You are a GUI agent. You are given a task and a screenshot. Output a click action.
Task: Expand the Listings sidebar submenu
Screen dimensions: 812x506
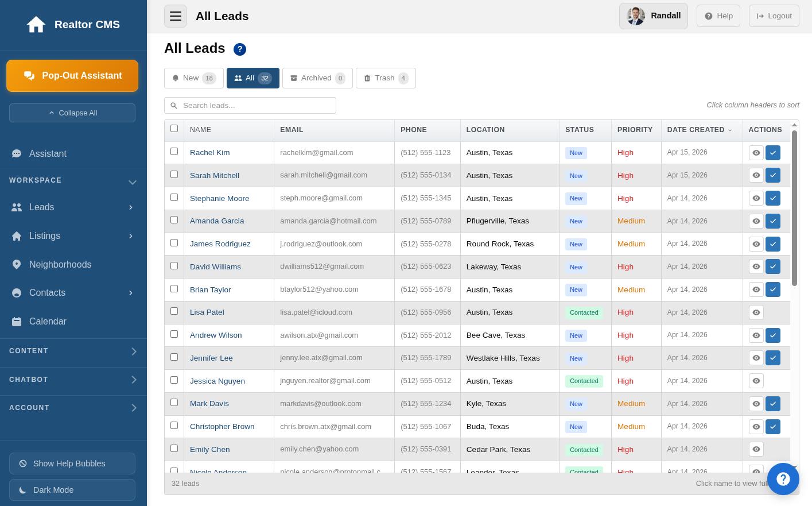click(x=131, y=236)
